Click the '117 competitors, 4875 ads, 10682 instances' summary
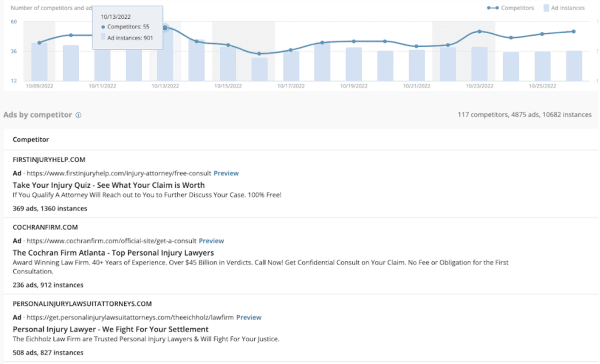 click(524, 114)
